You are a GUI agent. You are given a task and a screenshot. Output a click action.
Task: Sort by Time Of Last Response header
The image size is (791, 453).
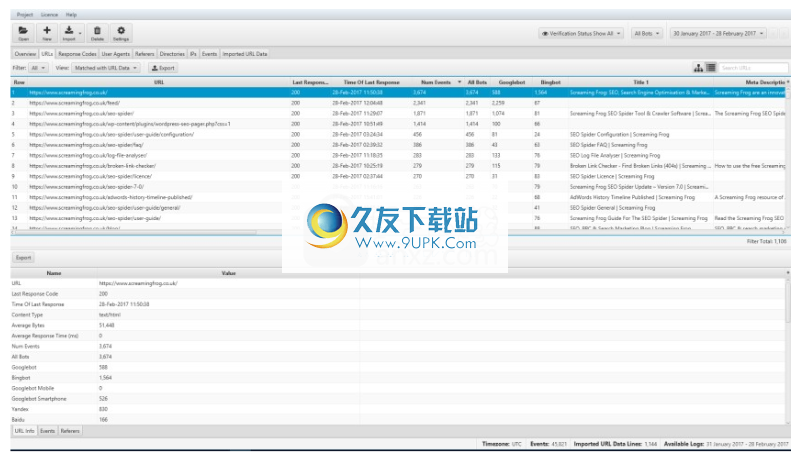click(371, 82)
